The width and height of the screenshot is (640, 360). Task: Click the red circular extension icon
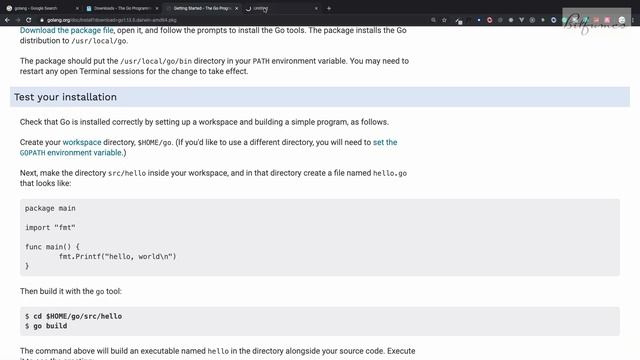point(489,20)
